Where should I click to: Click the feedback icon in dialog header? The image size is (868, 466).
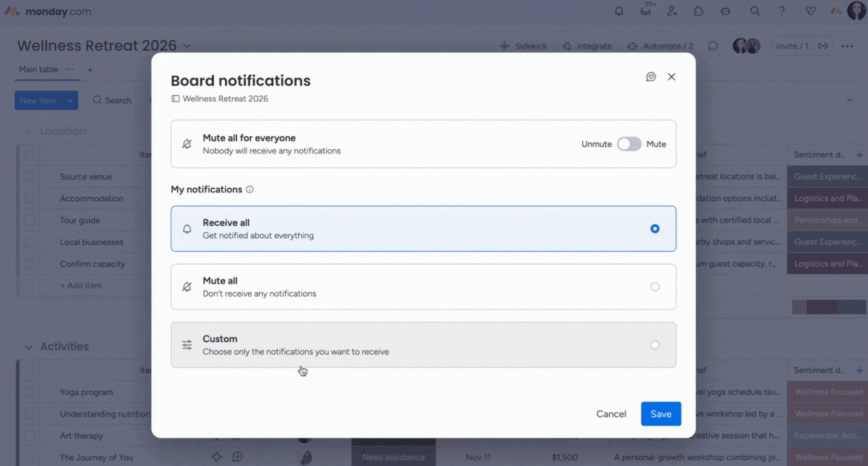(x=650, y=77)
